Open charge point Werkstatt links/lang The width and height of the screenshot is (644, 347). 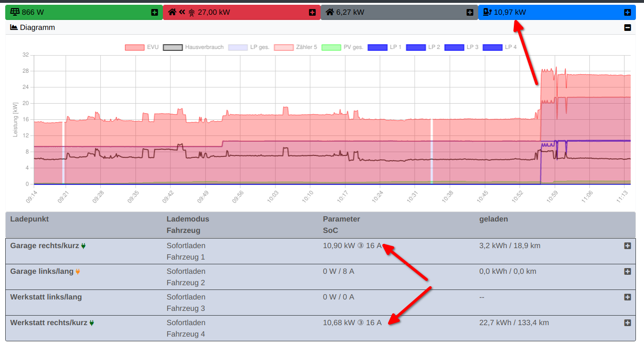point(46,297)
